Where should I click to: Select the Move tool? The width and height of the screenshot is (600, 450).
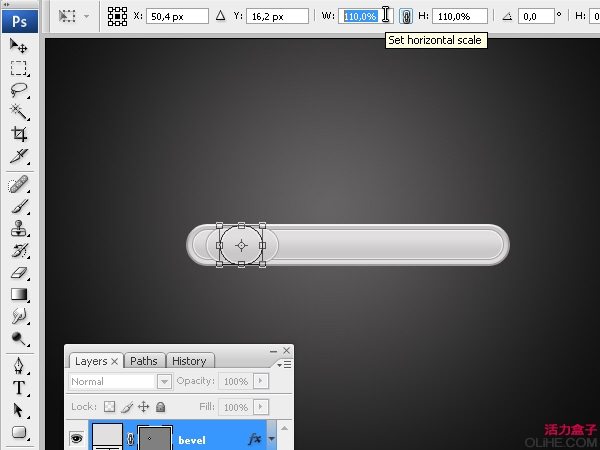tap(18, 46)
